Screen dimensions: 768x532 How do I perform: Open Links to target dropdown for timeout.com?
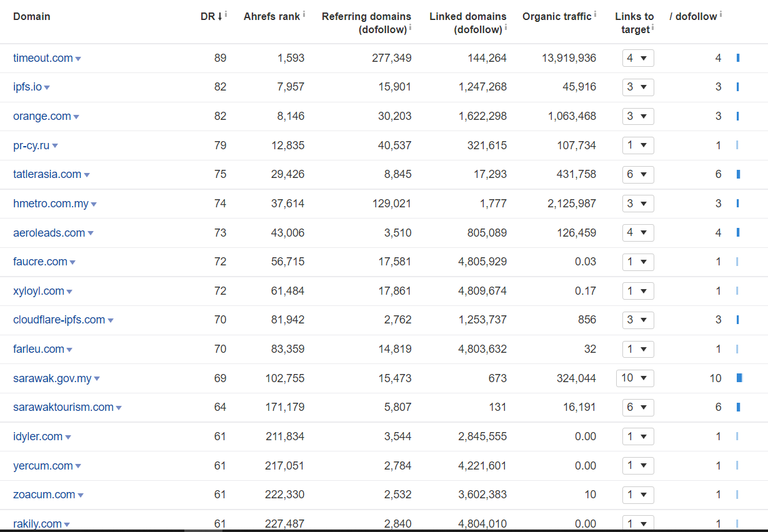(638, 58)
